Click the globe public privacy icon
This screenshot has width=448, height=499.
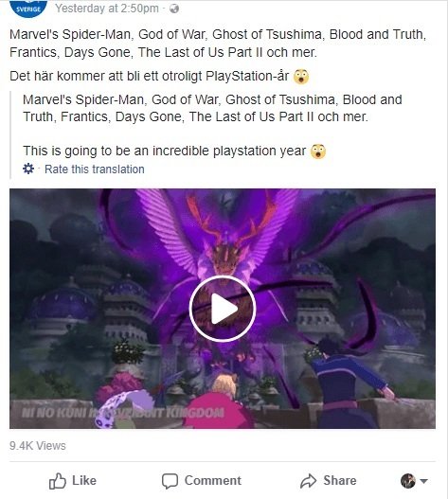tap(174, 9)
